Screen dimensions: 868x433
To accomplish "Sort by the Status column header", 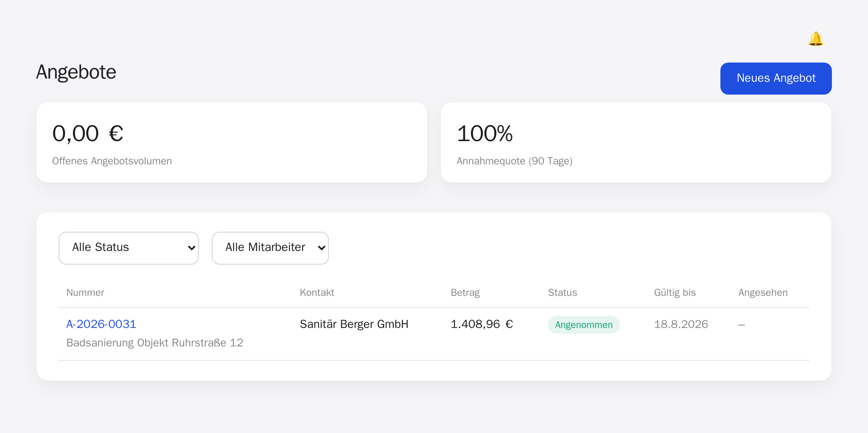I will coord(562,293).
